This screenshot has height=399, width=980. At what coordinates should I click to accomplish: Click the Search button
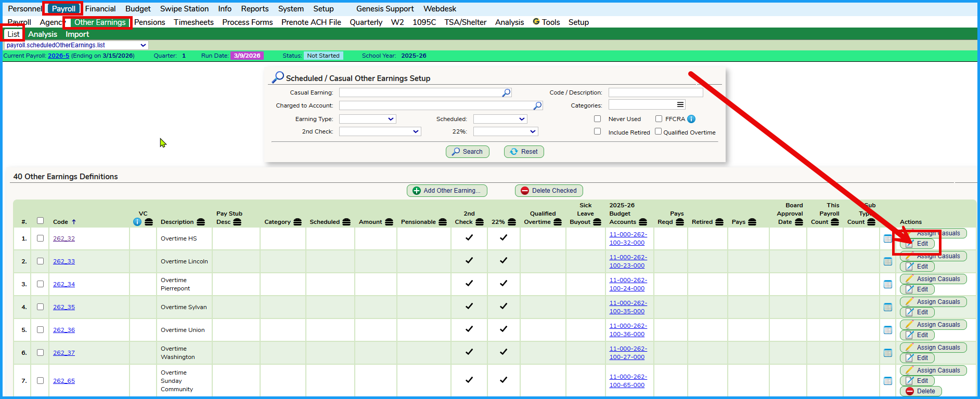click(x=468, y=152)
